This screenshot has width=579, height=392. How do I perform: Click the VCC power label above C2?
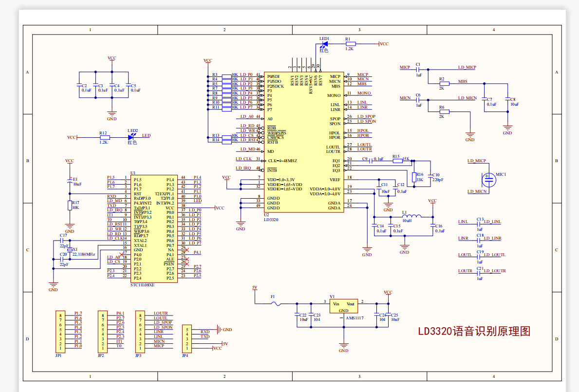point(112,58)
